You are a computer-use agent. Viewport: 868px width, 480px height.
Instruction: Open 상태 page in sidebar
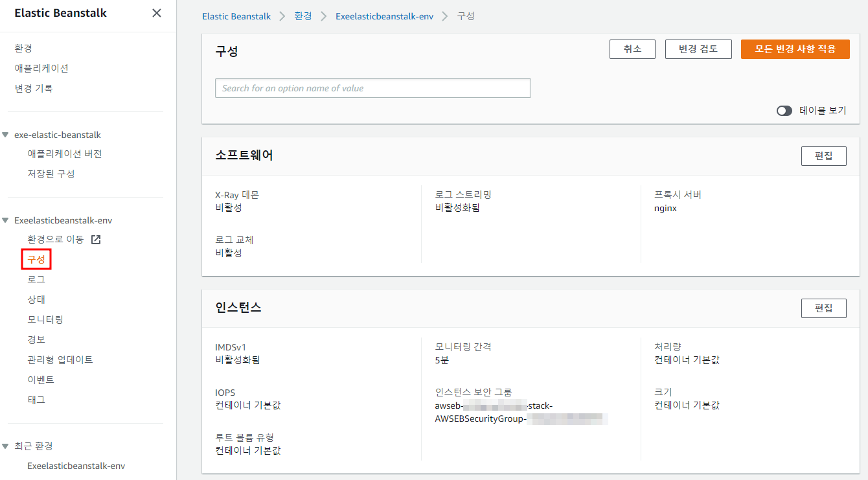point(36,299)
